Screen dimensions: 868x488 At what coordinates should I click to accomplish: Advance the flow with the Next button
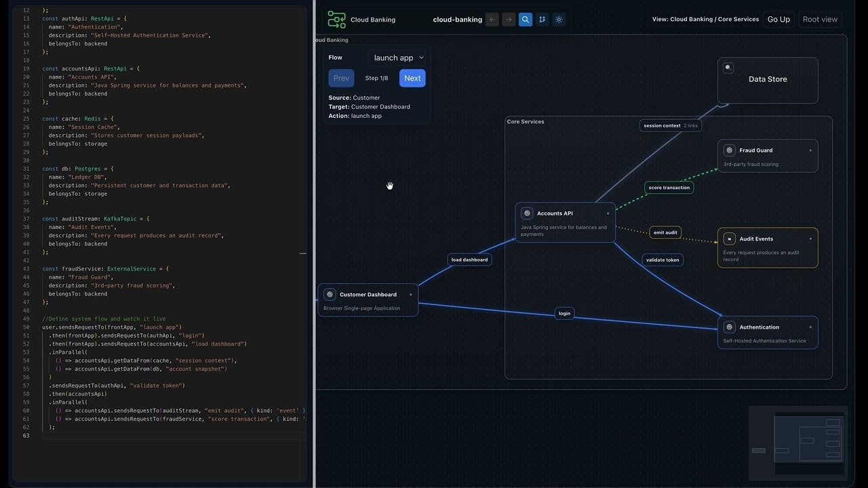point(412,78)
